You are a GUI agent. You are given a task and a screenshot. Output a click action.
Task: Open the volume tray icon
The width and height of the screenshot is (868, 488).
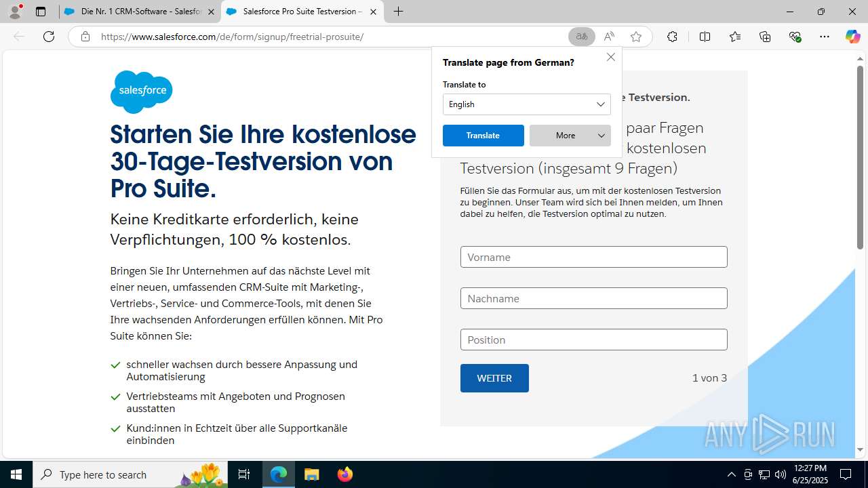781,474
